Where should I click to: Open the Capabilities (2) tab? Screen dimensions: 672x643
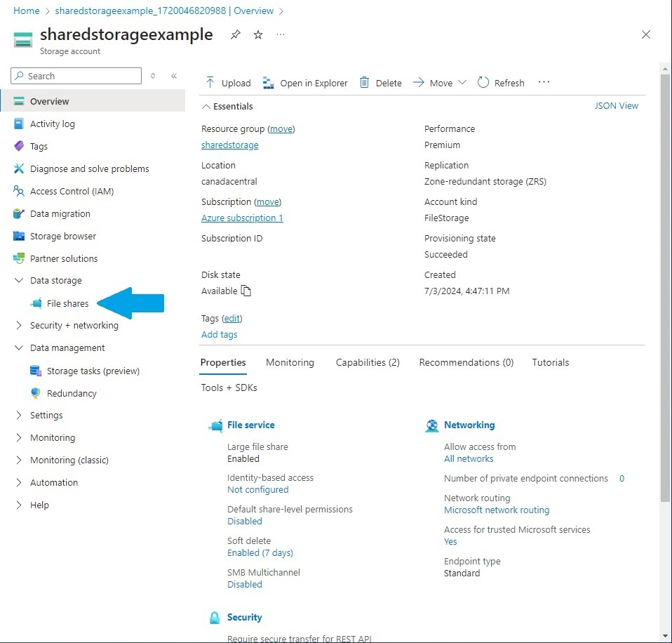[x=368, y=362]
